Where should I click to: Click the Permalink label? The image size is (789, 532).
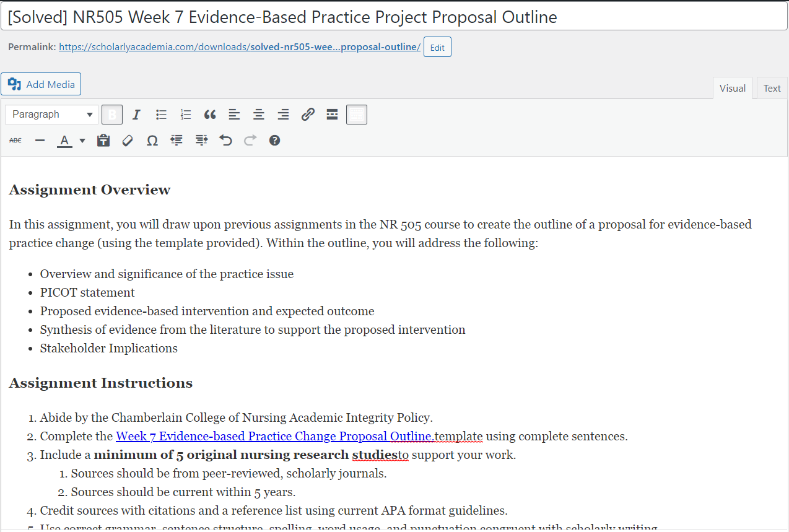32,47
